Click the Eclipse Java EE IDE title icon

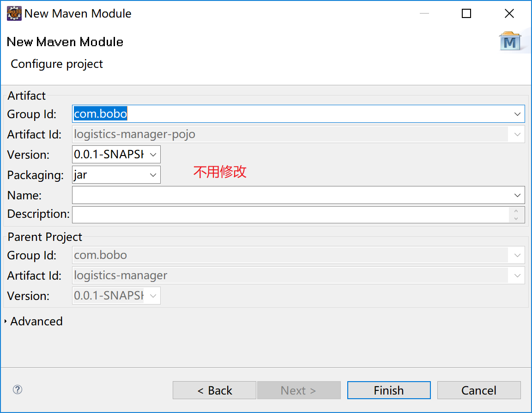tap(14, 13)
